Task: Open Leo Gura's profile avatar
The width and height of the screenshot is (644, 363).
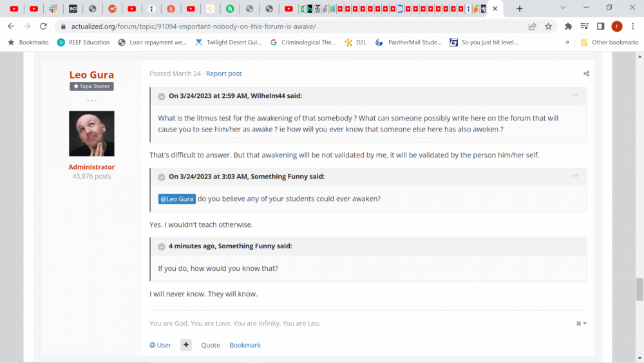Action: pyautogui.click(x=91, y=133)
